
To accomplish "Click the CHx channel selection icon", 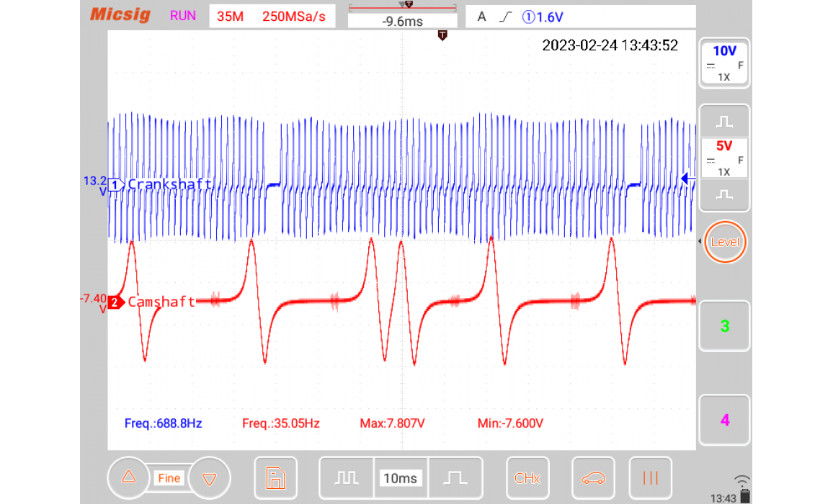I will coord(527,478).
